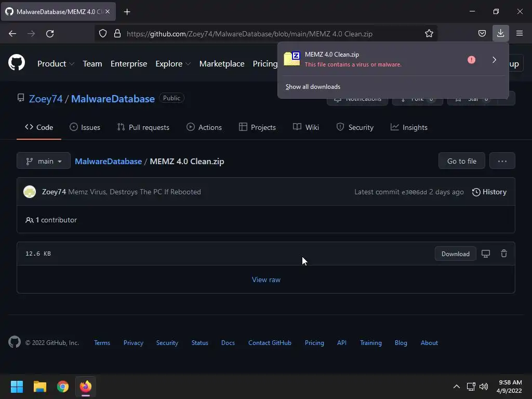Open Status footer link

pyautogui.click(x=200, y=343)
